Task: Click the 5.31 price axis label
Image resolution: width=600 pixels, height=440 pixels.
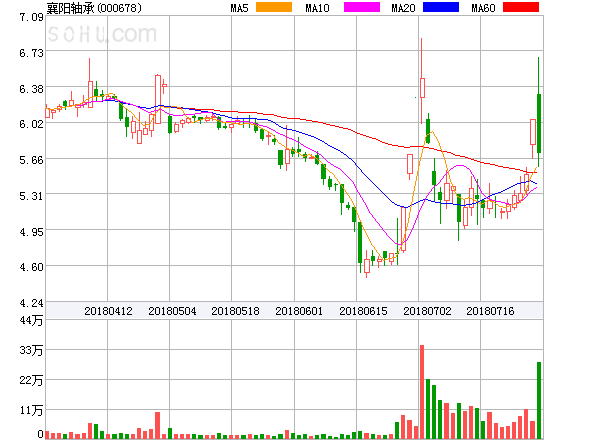Action: [x=31, y=196]
